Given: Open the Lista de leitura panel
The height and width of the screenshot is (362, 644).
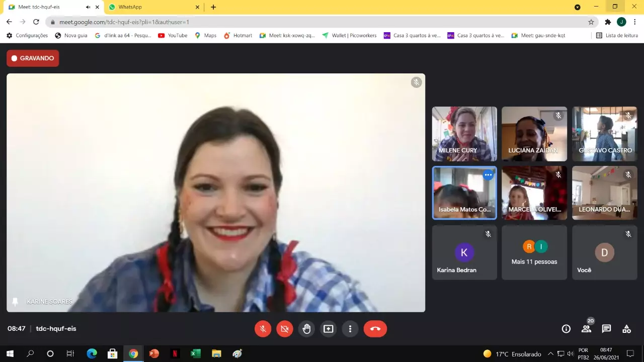Looking at the screenshot, I should coord(617,36).
